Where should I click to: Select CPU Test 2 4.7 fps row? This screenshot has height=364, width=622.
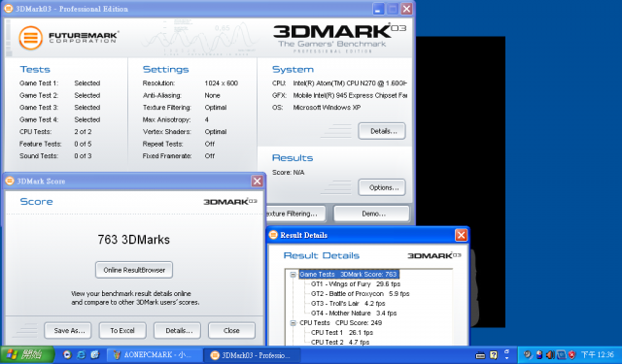coord(340,342)
